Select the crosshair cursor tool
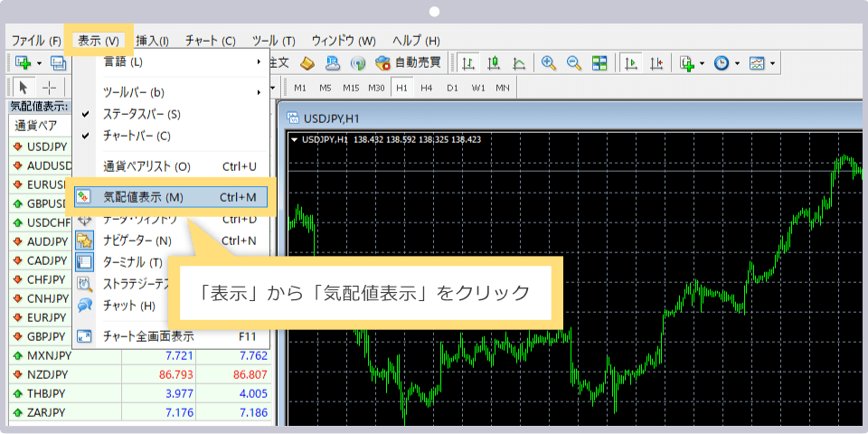Viewport: 868px width, 434px height. point(49,88)
